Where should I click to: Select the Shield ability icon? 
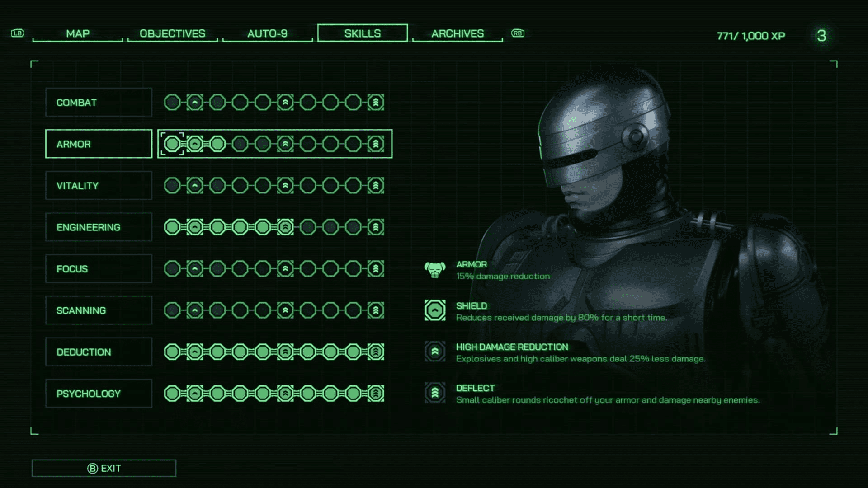436,311
